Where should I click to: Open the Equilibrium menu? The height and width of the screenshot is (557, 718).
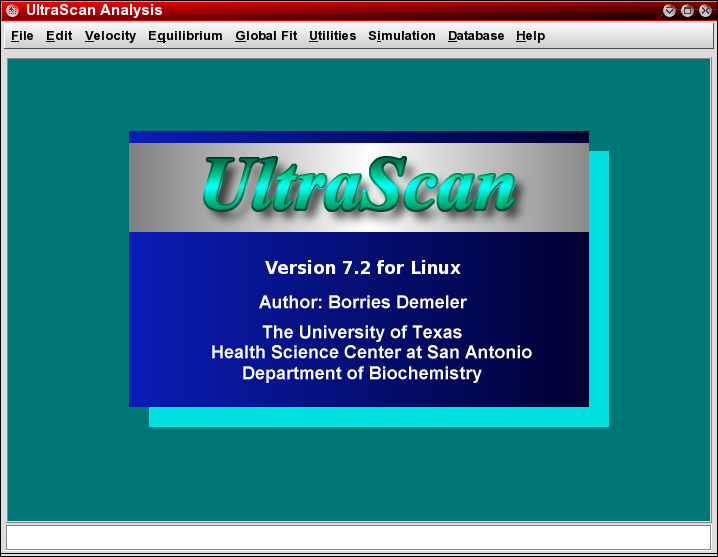click(185, 36)
